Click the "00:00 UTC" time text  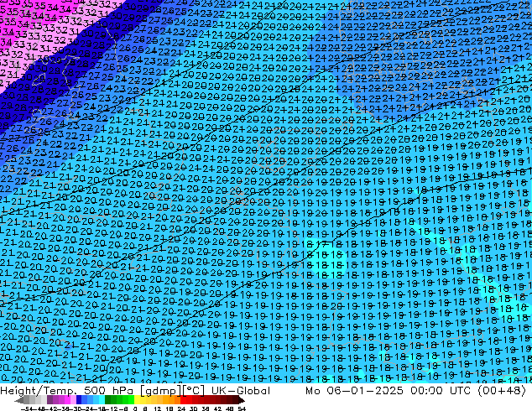(440, 391)
